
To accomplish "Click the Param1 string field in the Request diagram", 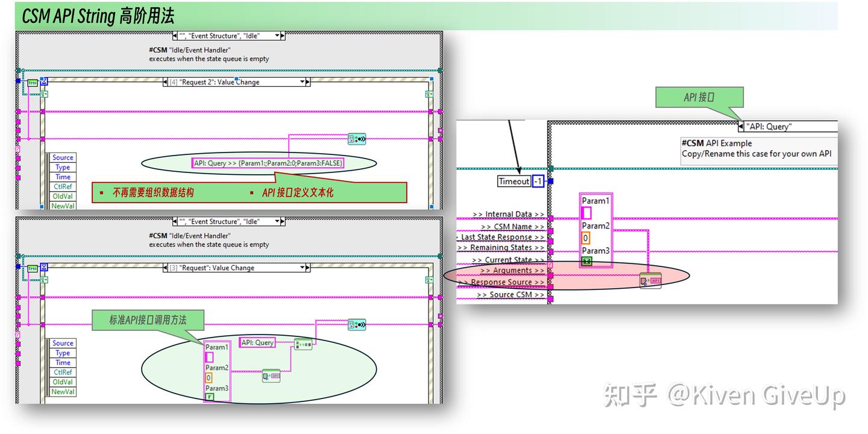I will pos(210,357).
